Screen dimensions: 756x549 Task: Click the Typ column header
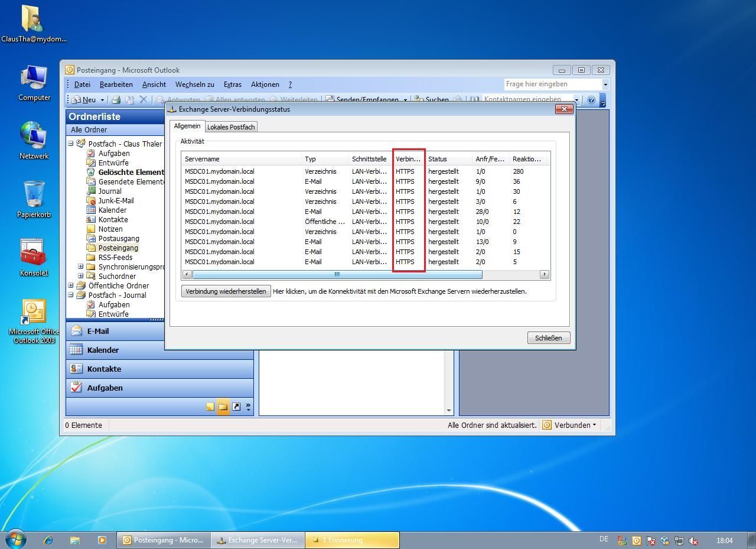pyautogui.click(x=325, y=159)
